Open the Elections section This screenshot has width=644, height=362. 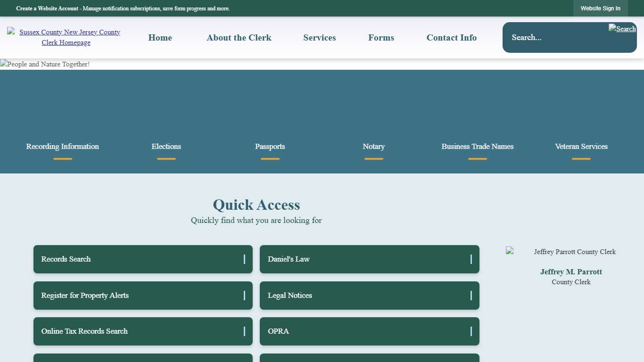[x=166, y=147]
